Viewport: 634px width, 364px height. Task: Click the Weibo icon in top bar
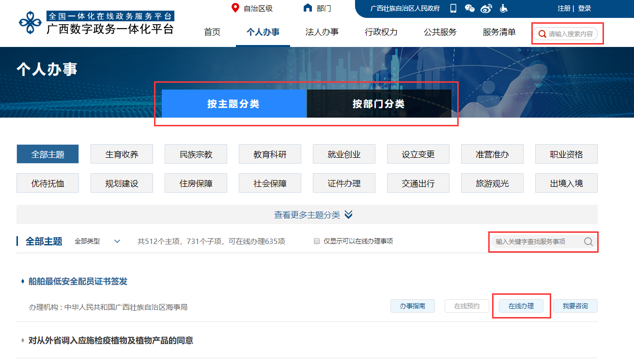pyautogui.click(x=486, y=8)
